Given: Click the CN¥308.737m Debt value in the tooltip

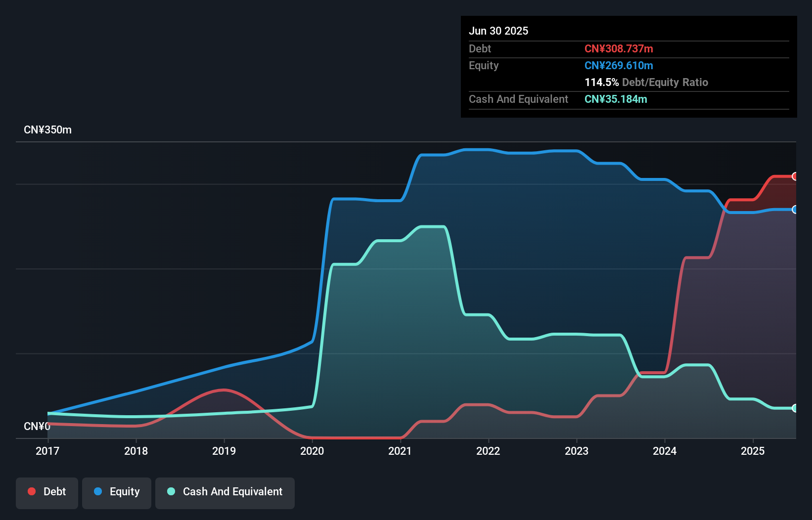Looking at the screenshot, I should tap(619, 48).
